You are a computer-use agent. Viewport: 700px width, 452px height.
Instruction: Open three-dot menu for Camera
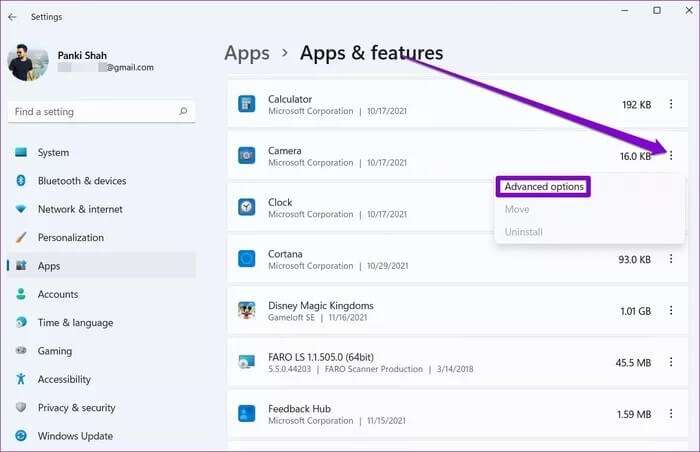pyautogui.click(x=671, y=155)
